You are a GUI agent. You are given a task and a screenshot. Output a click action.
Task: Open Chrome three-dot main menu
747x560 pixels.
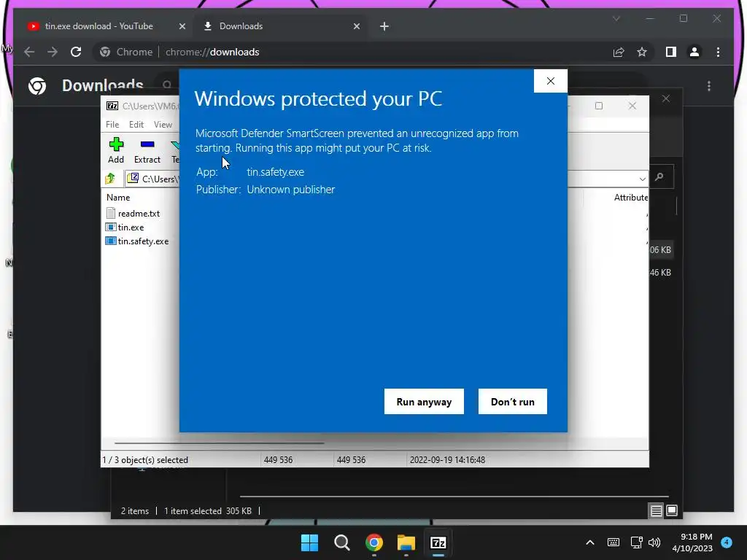[719, 52]
